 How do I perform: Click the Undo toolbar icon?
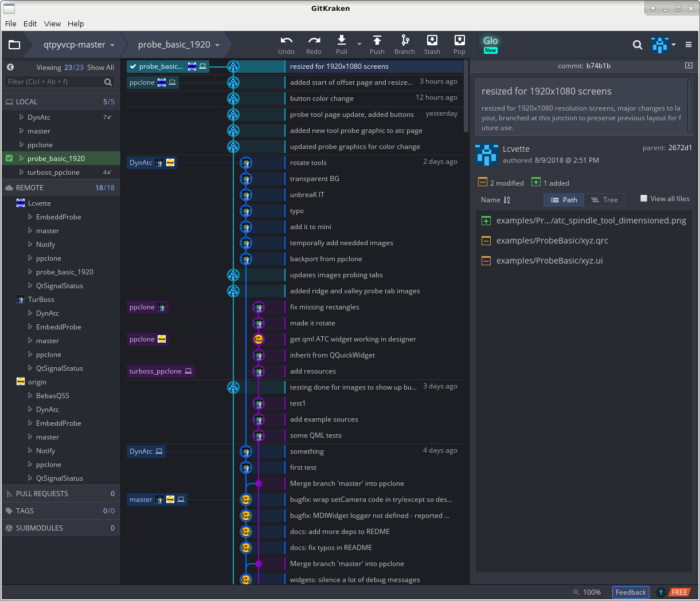coord(286,40)
